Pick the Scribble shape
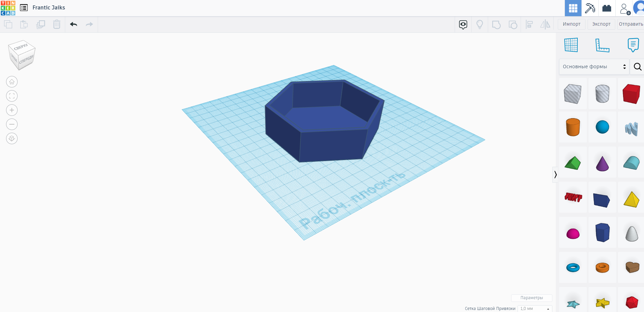 point(631,128)
